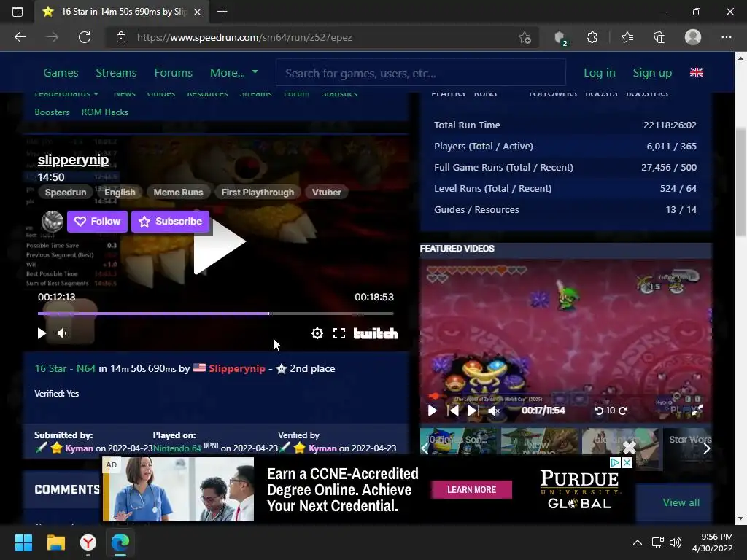Select the Sonic video thumbnail
Image resolution: width=747 pixels, height=560 pixels.
click(x=460, y=448)
